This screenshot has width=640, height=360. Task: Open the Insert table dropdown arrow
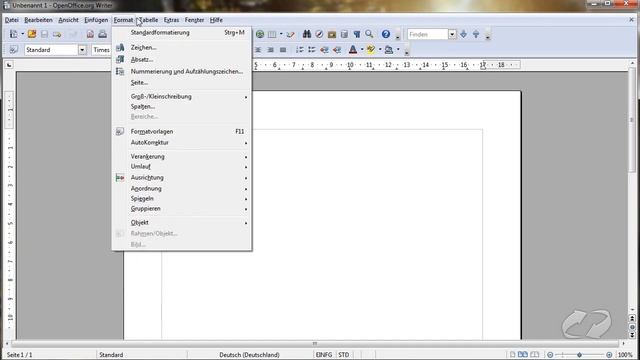[281, 34]
